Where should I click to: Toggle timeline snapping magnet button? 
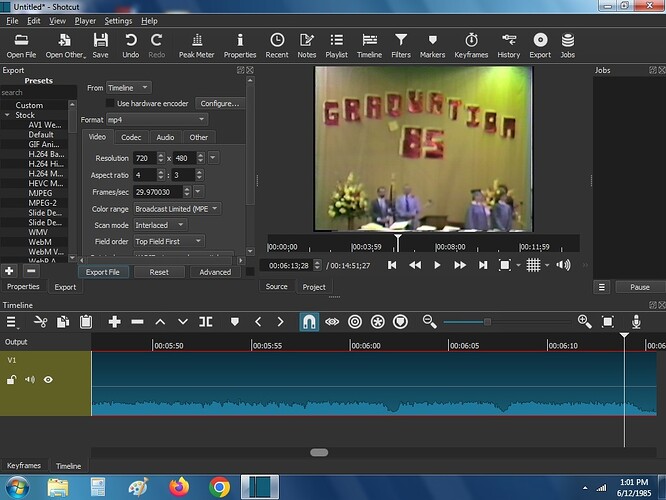[x=309, y=322]
